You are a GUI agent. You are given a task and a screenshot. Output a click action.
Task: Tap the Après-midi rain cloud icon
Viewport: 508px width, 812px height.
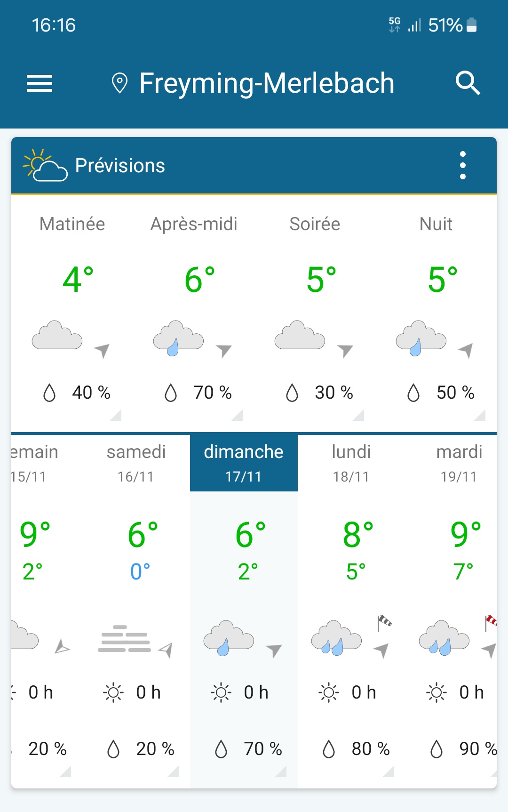tap(178, 338)
